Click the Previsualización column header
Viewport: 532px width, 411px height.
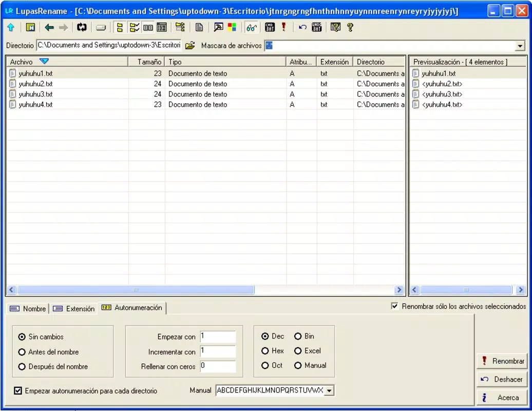(468, 62)
